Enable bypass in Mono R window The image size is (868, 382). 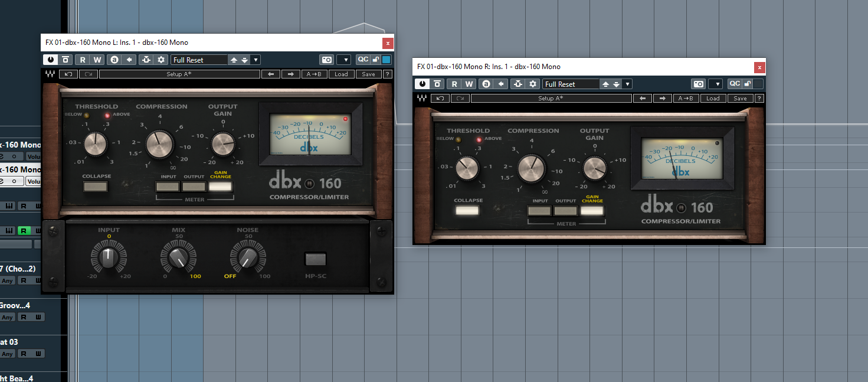(x=437, y=84)
